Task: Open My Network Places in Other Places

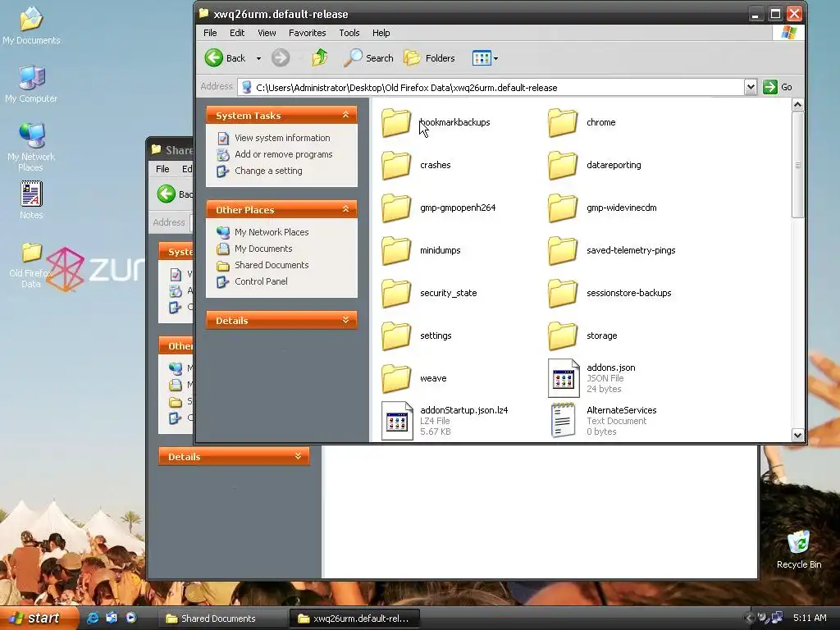Action: 272,232
